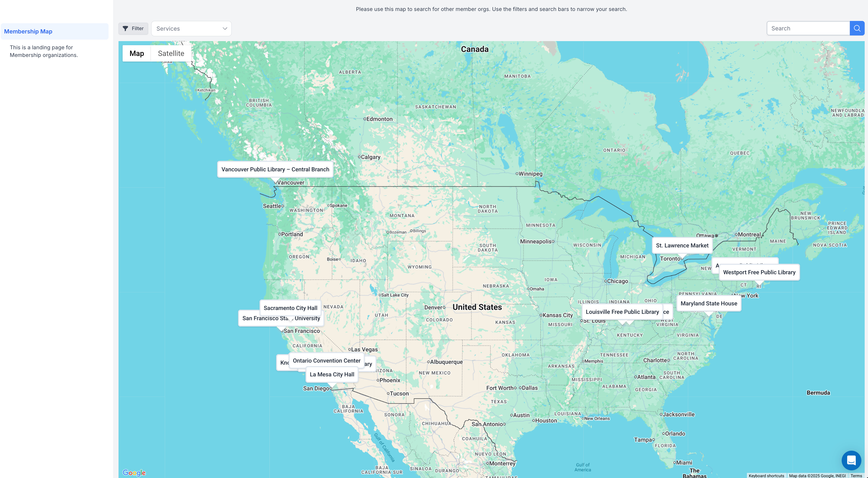
Task: Click the Filter funnel button
Action: (x=133, y=28)
